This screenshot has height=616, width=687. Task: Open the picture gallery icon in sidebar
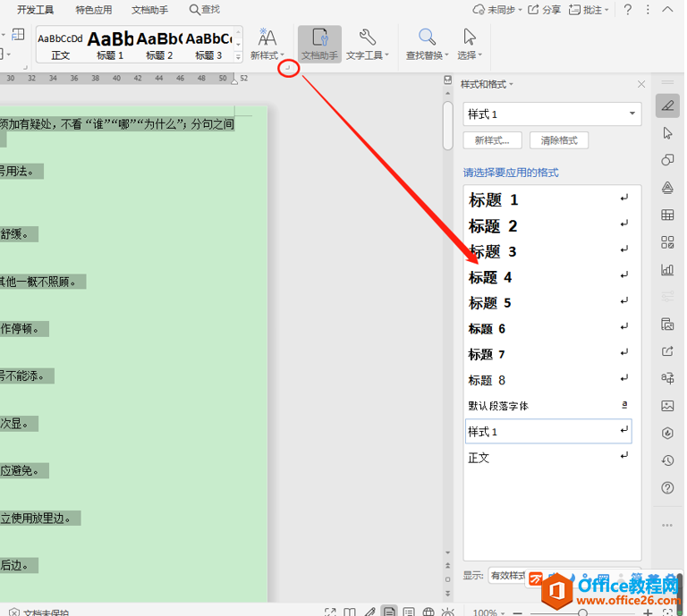667,324
